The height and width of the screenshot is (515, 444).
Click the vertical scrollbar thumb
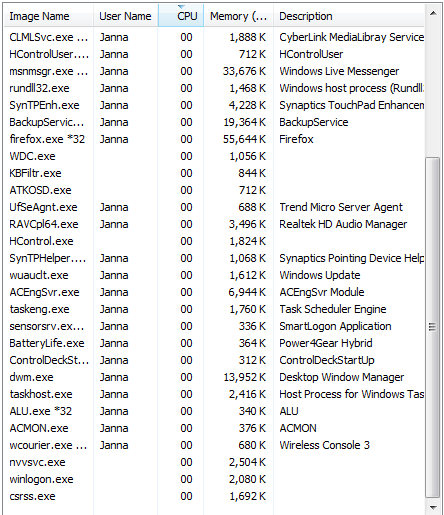tap(433, 327)
